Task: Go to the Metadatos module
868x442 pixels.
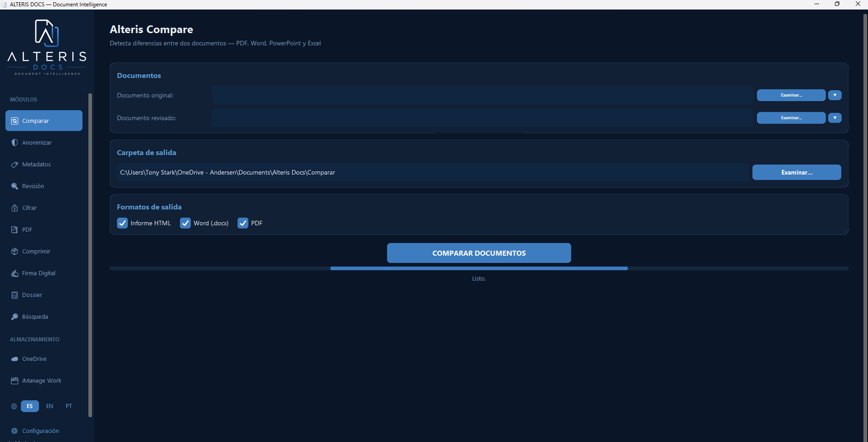Action: tap(44, 165)
